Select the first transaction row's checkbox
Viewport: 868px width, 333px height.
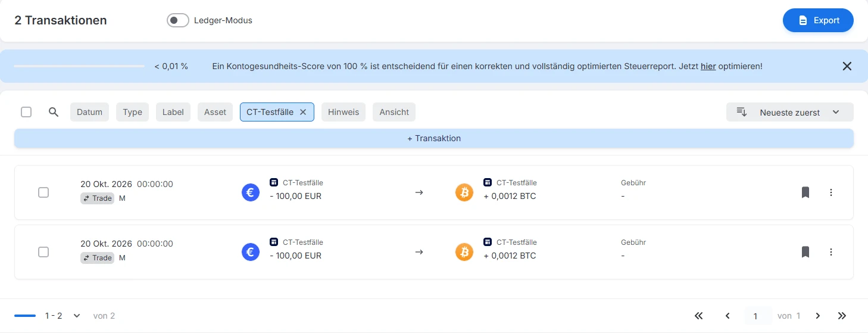click(x=43, y=192)
